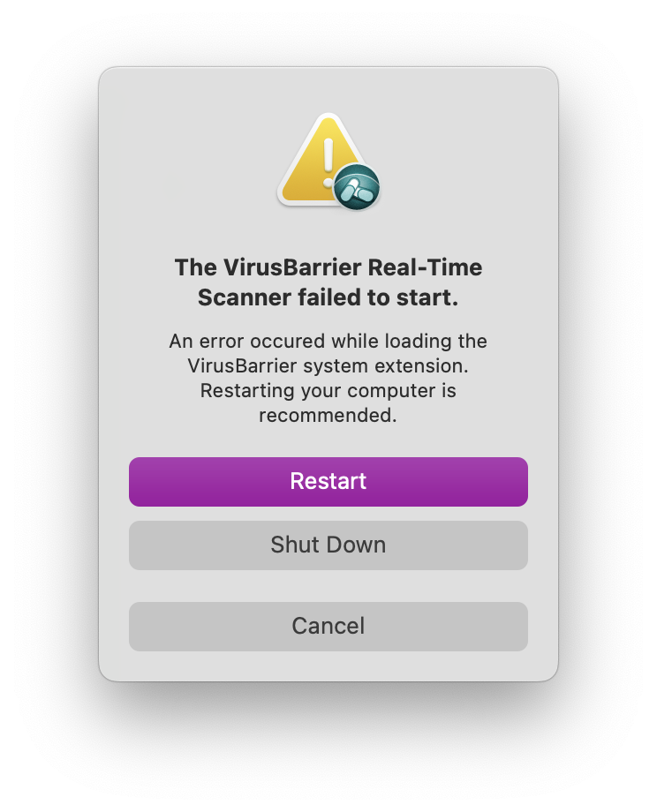Click the bold heading line 'The VirusBarrier Real-Time'
The height and width of the screenshot is (812, 657).
click(x=328, y=267)
